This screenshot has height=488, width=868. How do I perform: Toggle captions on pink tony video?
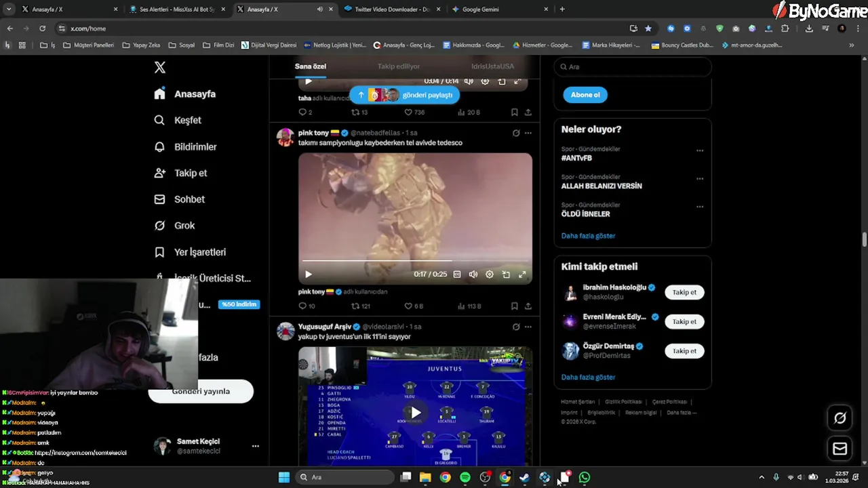click(457, 274)
